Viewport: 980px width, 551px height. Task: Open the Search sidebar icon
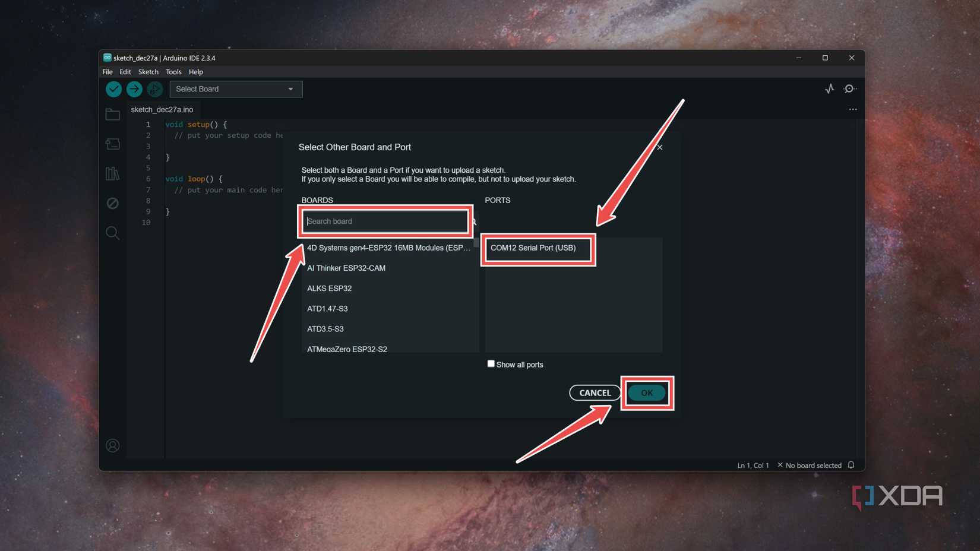(113, 233)
